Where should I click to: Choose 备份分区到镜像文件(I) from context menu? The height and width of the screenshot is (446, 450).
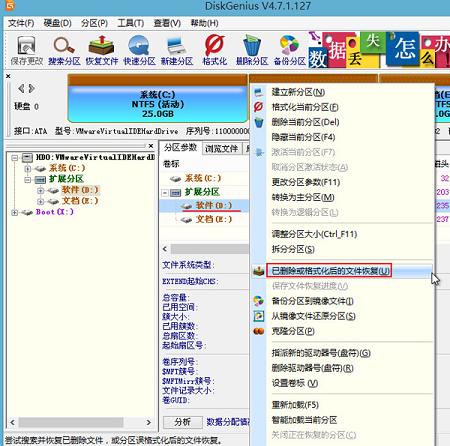point(343,301)
